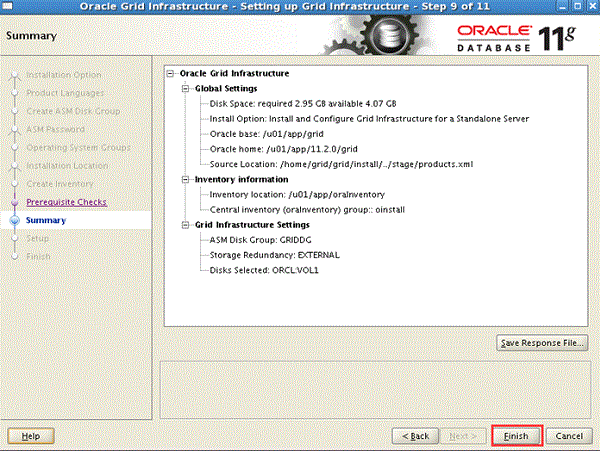Collapse the Global Settings node
Screen dimensions: 600x451
[x=186, y=89]
